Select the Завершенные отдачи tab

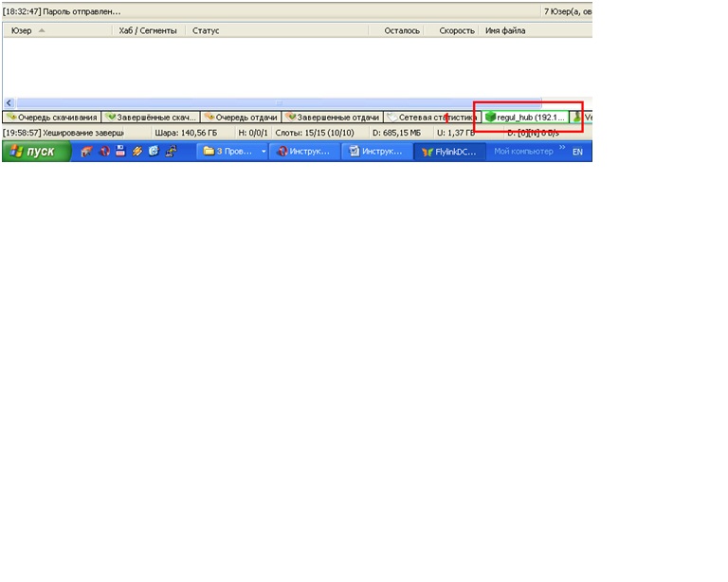(x=333, y=118)
